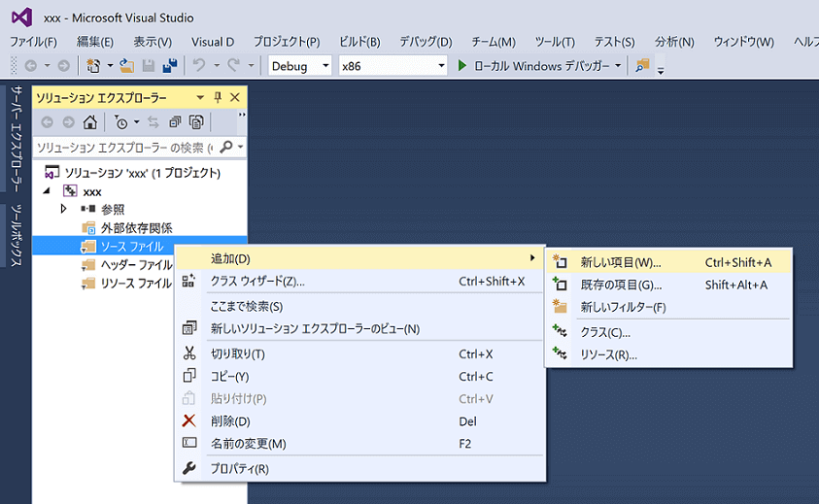Click the Save floppy disk icon

[x=149, y=66]
